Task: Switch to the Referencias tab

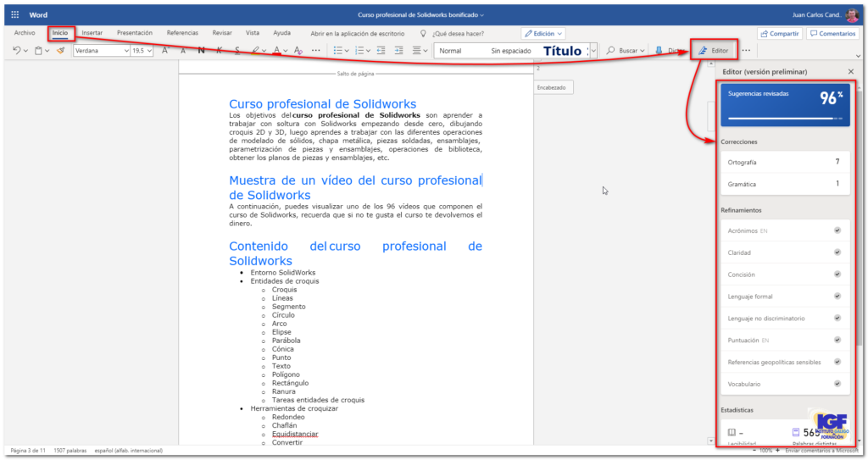Action: 182,33
